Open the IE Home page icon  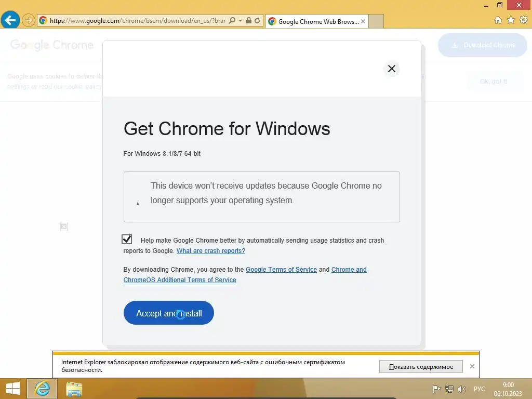click(x=498, y=20)
